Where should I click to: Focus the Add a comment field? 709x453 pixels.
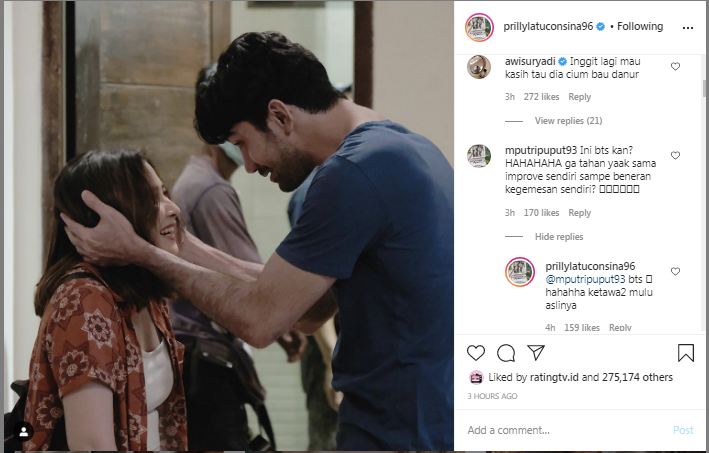pos(565,430)
